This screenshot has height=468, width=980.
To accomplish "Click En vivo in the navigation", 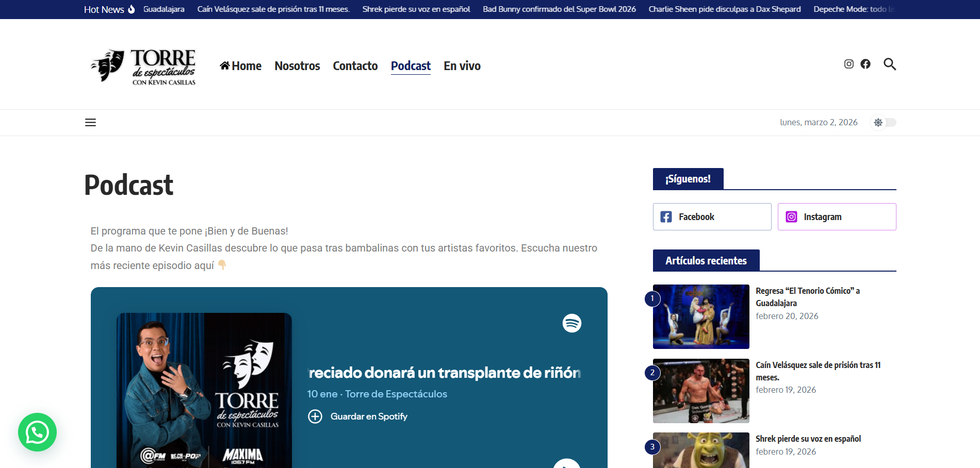I will 462,66.
